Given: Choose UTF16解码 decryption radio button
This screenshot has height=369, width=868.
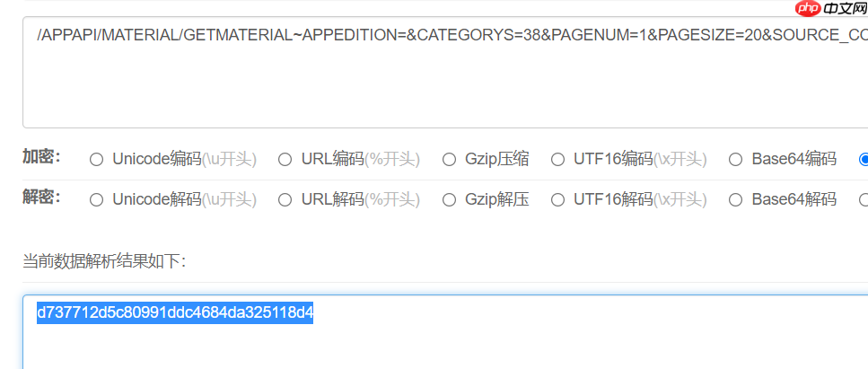Looking at the screenshot, I should pos(557,200).
